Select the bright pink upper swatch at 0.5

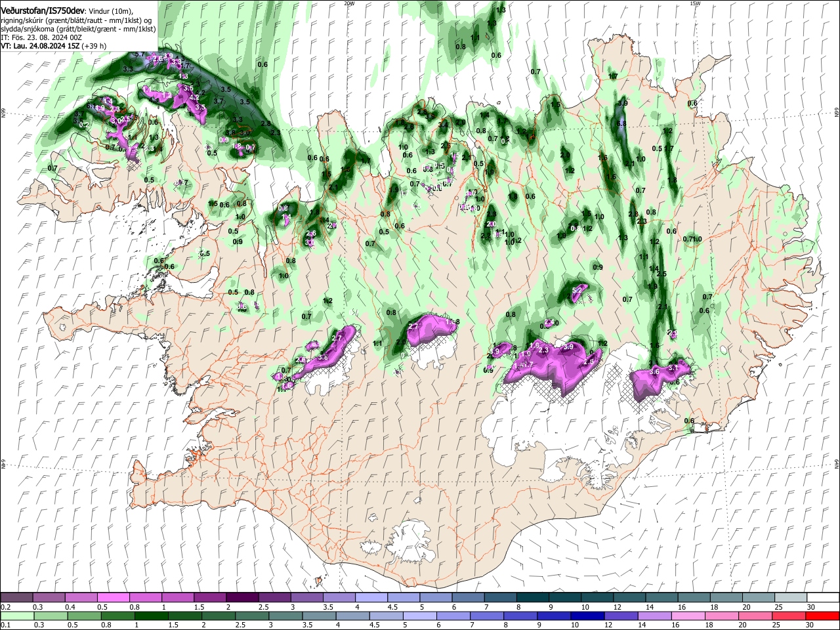tap(114, 598)
